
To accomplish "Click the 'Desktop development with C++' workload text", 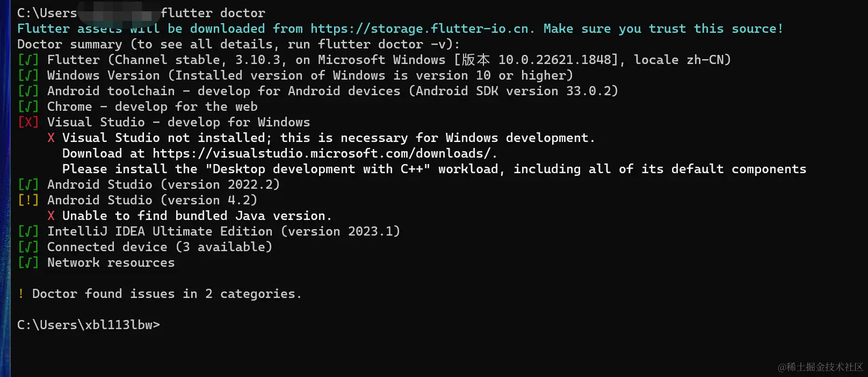I will (318, 169).
